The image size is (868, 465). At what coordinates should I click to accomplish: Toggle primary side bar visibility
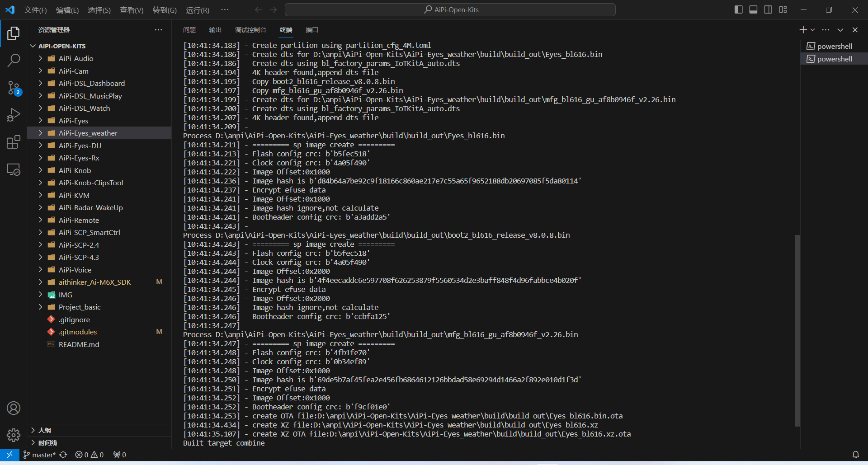point(739,9)
